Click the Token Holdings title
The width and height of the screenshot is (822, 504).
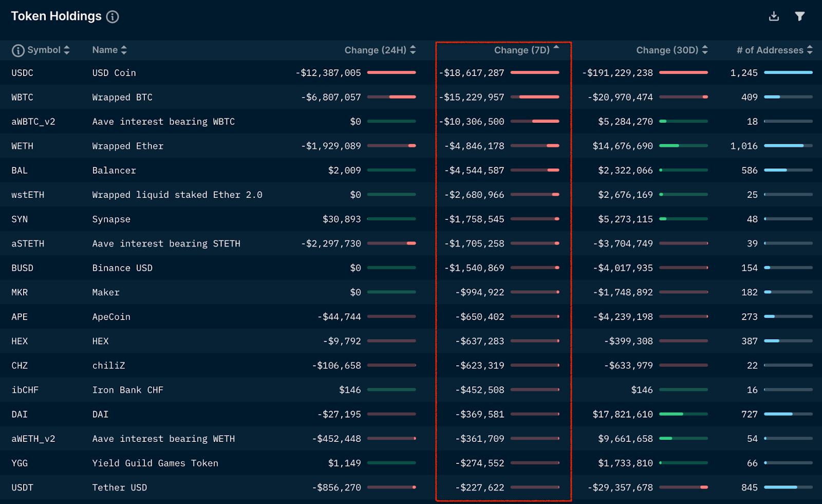56,16
